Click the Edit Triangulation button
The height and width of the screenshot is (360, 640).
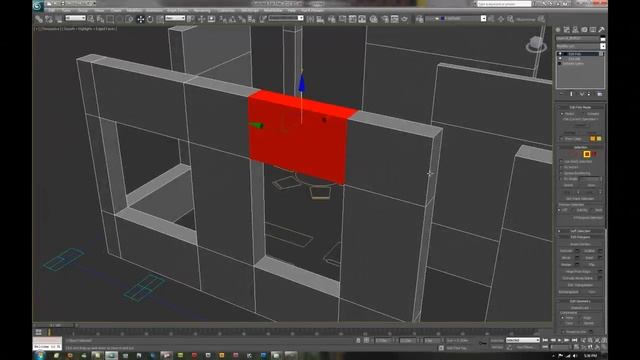580,285
